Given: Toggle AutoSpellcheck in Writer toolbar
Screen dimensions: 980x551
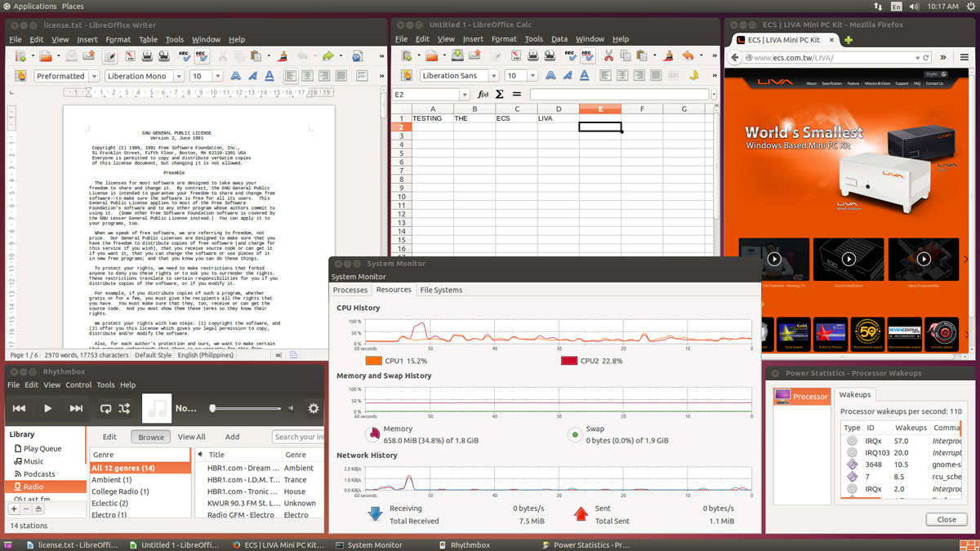Looking at the screenshot, I should click(x=202, y=56).
